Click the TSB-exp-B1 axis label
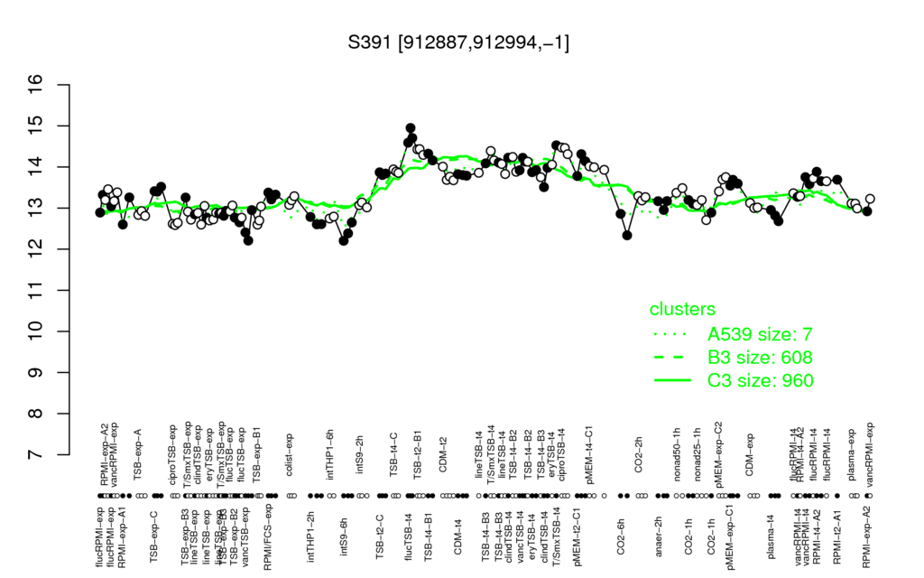The width and height of the screenshot is (924, 578). (257, 456)
